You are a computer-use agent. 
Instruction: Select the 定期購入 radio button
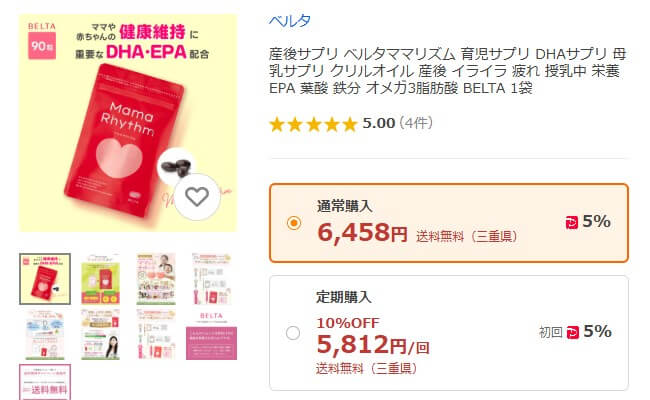pyautogui.click(x=293, y=333)
